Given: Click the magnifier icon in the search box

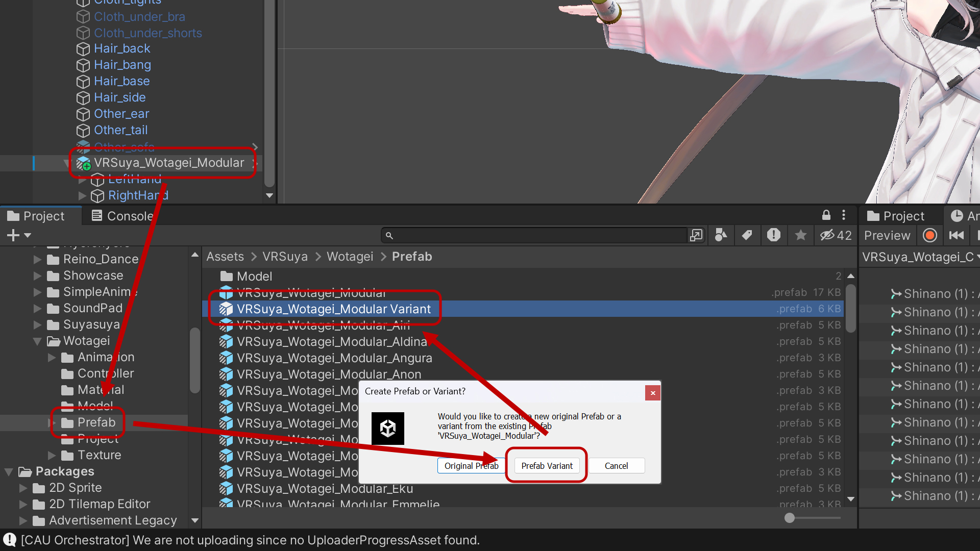Looking at the screenshot, I should (x=389, y=236).
